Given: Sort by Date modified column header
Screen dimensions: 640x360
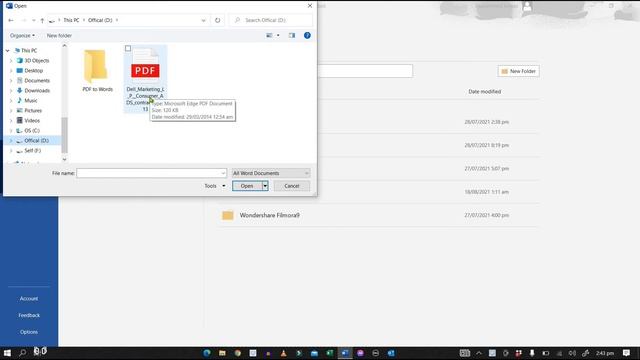Looking at the screenshot, I should [x=484, y=91].
